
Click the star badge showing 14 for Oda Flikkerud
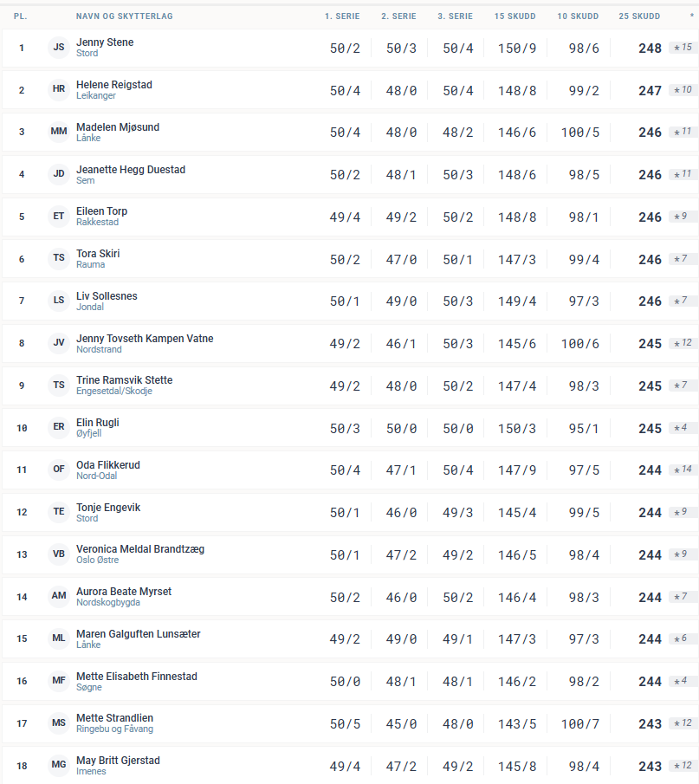[x=683, y=470]
